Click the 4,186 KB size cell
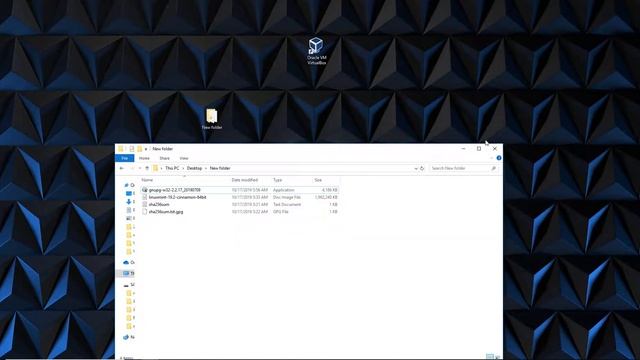Viewport: 640px width, 360px height. [329, 190]
